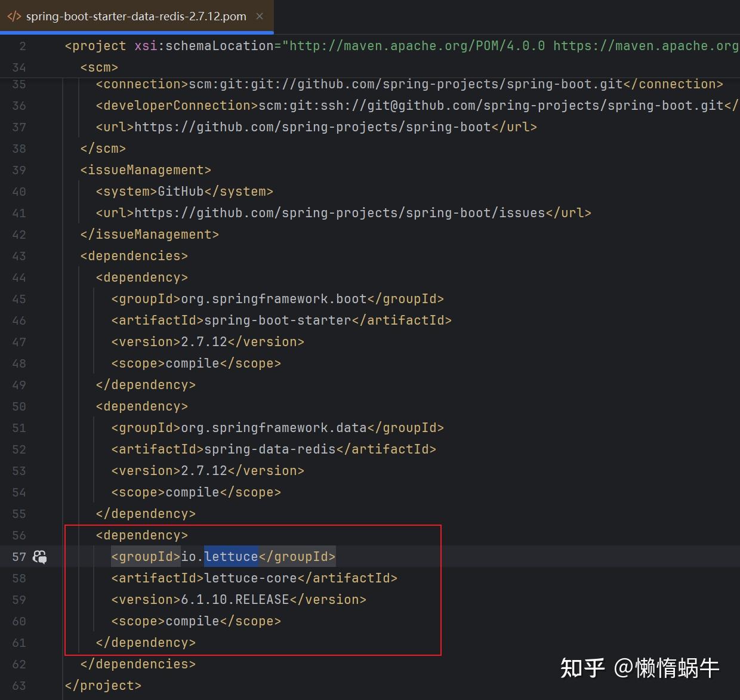The height and width of the screenshot is (700, 740).
Task: Click the 6.1.10.RELEASE version line
Action: pos(239,600)
